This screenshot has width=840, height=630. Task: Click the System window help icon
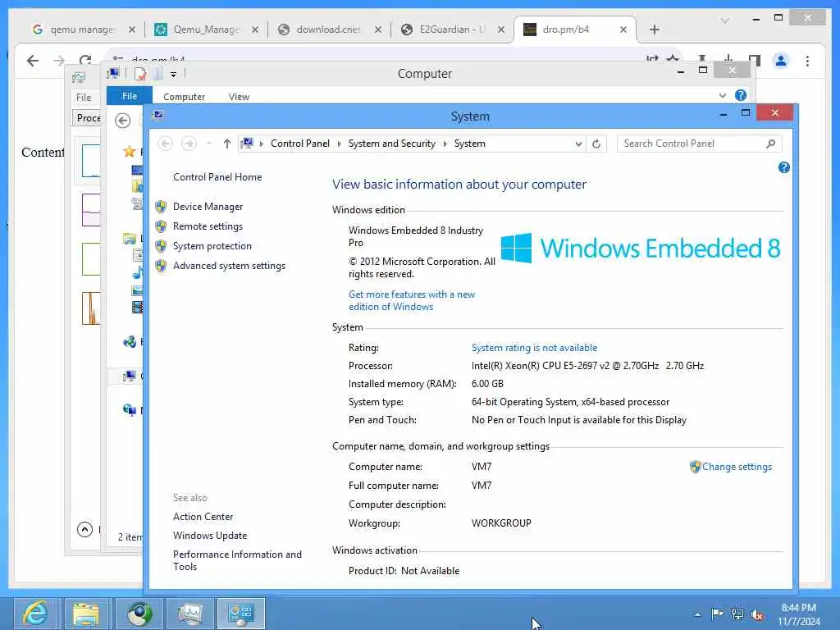[783, 167]
